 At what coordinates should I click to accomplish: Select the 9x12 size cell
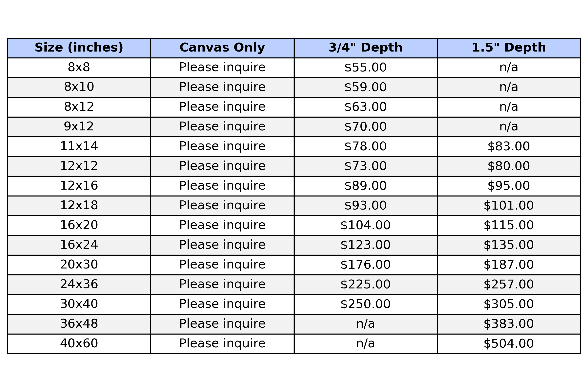pos(79,127)
